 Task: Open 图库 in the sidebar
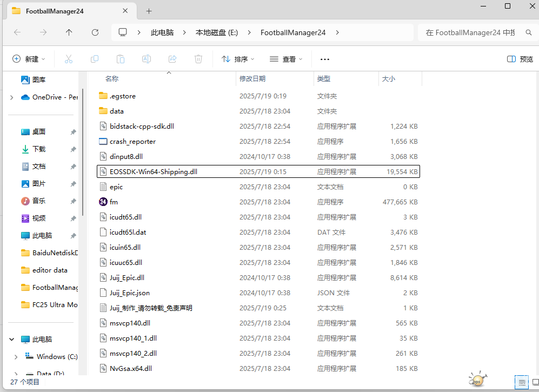33,80
